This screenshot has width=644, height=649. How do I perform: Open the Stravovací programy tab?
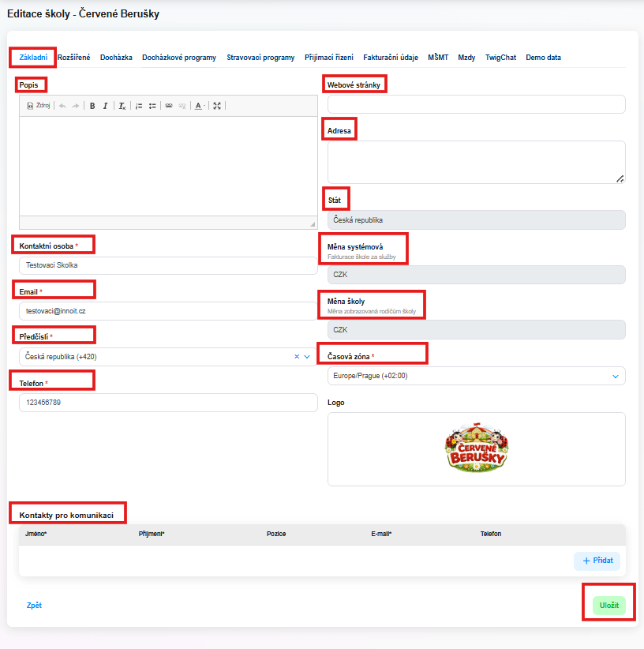point(260,58)
